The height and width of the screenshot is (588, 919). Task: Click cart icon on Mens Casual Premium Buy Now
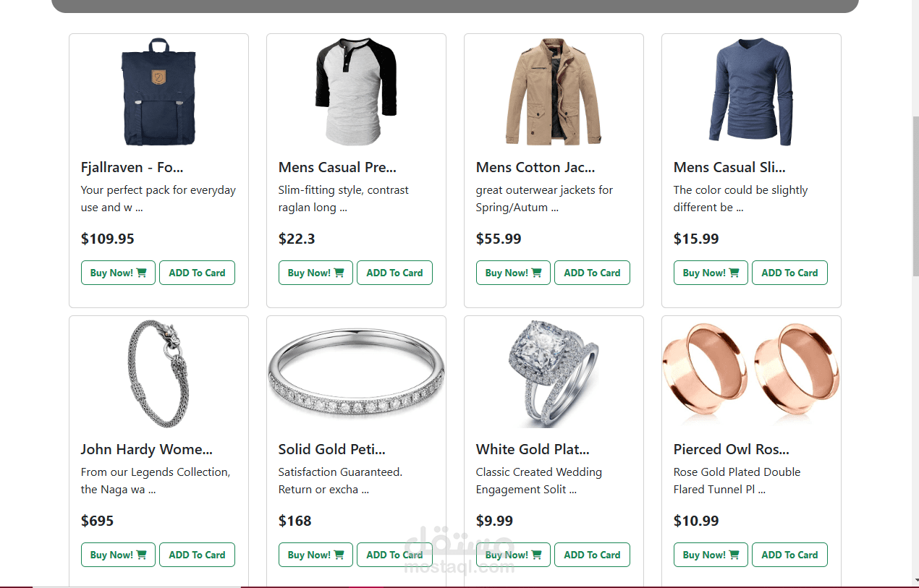coord(339,273)
